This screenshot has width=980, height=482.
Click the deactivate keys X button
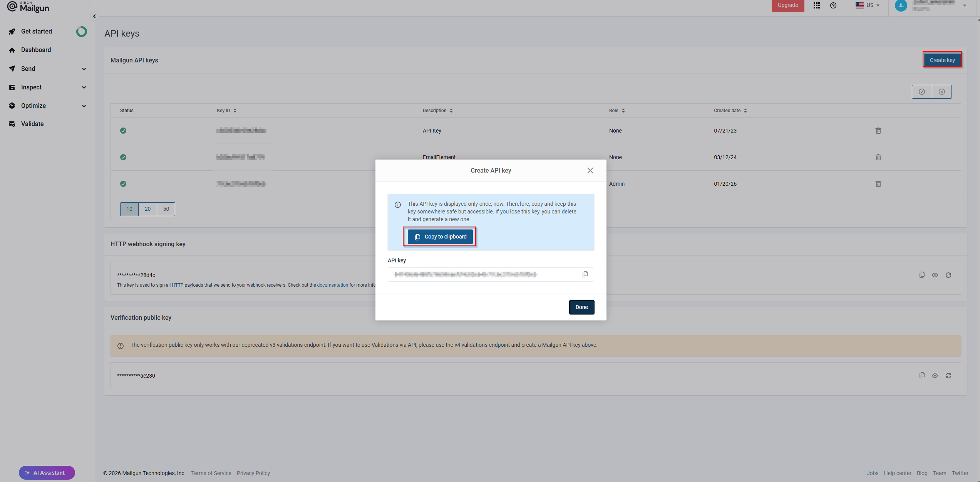point(941,92)
